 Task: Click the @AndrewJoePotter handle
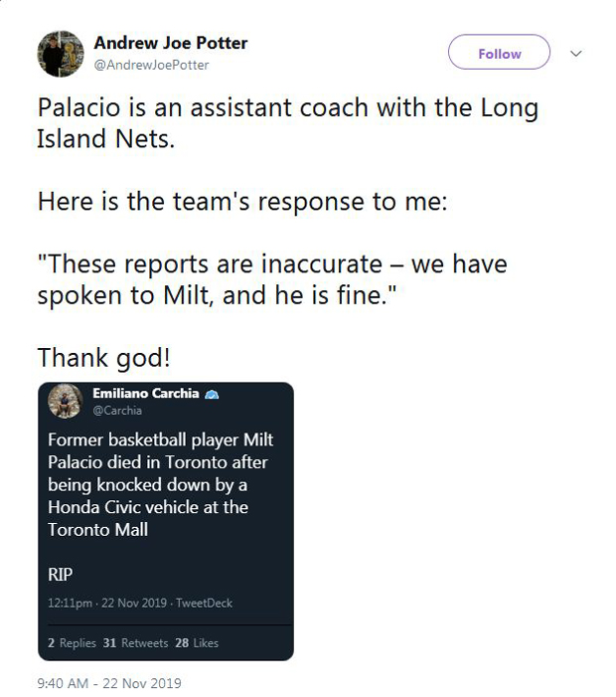pyautogui.click(x=151, y=65)
